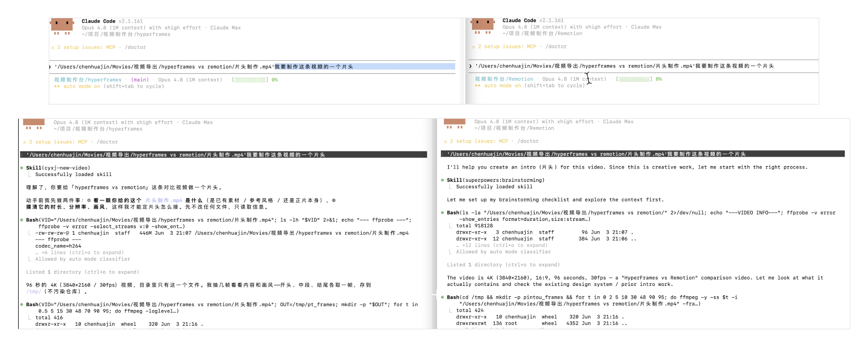Click the mascot logo in the Remotion transcript window

455,123
